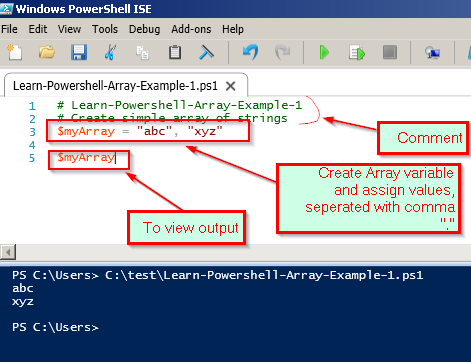The width and height of the screenshot is (471, 362).
Task: Undo the last edit with the Undo arrow
Action: (250, 52)
